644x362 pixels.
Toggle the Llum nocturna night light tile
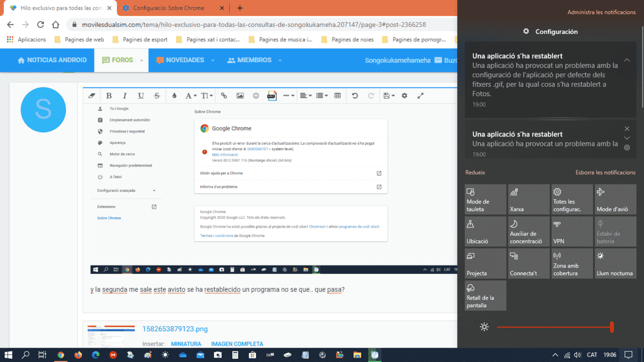coord(616,263)
